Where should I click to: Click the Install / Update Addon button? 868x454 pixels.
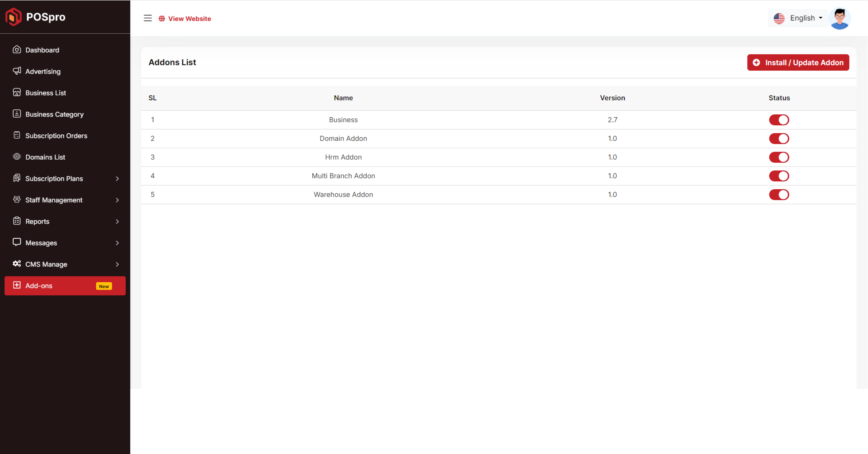point(798,62)
